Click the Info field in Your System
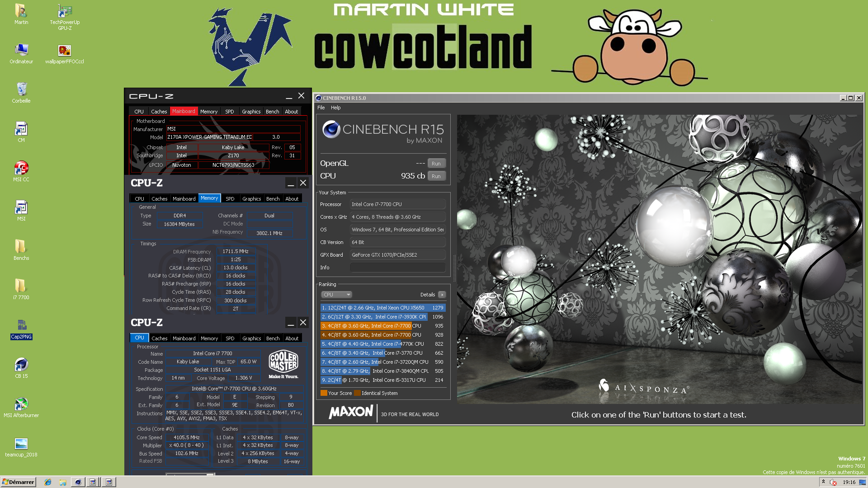 point(398,267)
